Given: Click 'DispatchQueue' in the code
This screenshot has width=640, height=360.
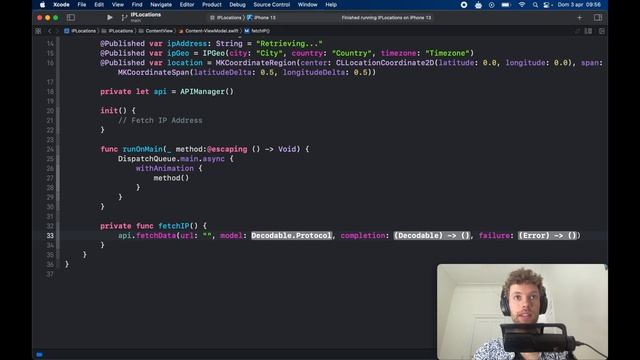Looking at the screenshot, I should pyautogui.click(x=147, y=159).
